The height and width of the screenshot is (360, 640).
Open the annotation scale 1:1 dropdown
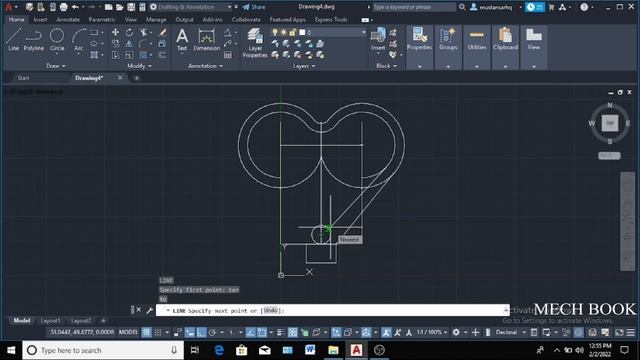pyautogui.click(x=432, y=332)
